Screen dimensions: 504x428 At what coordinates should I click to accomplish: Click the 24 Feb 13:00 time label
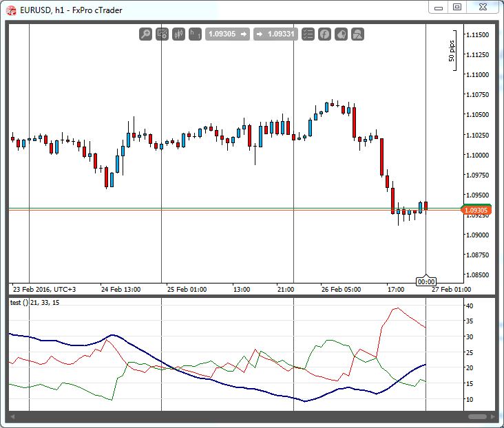click(x=121, y=289)
